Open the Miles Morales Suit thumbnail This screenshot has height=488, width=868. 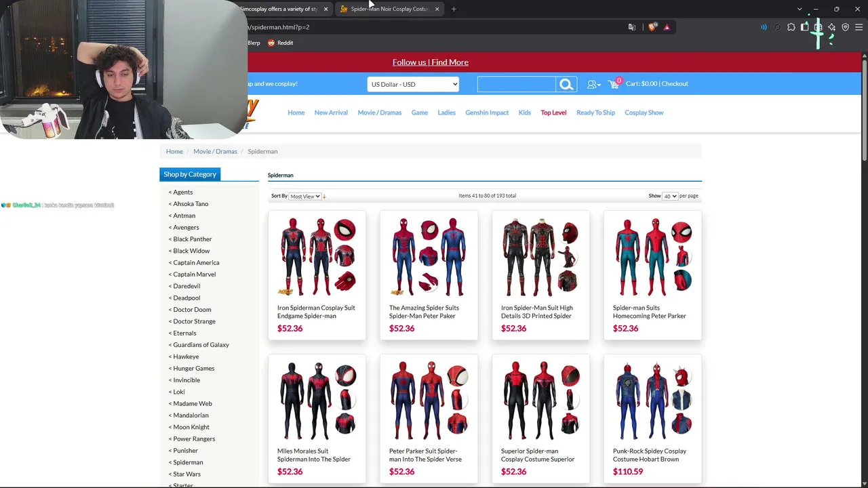click(317, 401)
